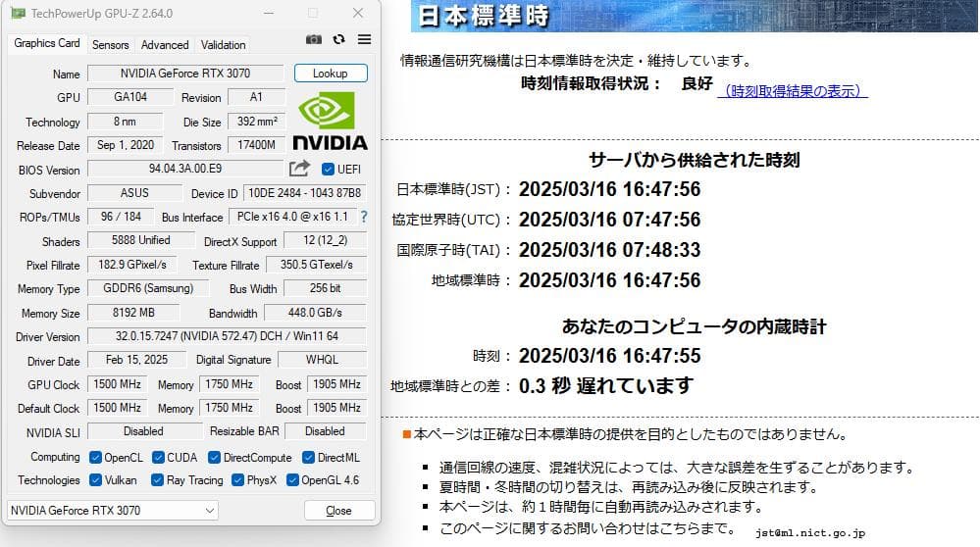The image size is (980, 547).
Task: Click the NVIDIA SLI value Disabled
Action: tap(144, 431)
